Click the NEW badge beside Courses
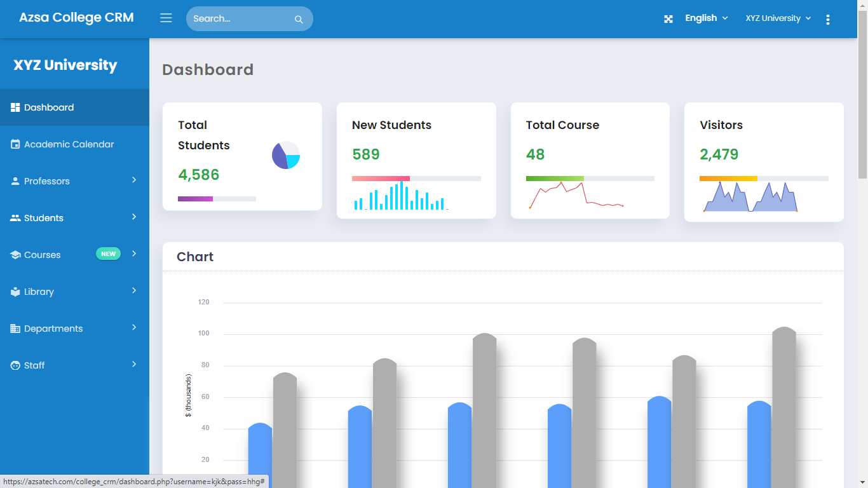Screen dimensions: 868x488 108,254
